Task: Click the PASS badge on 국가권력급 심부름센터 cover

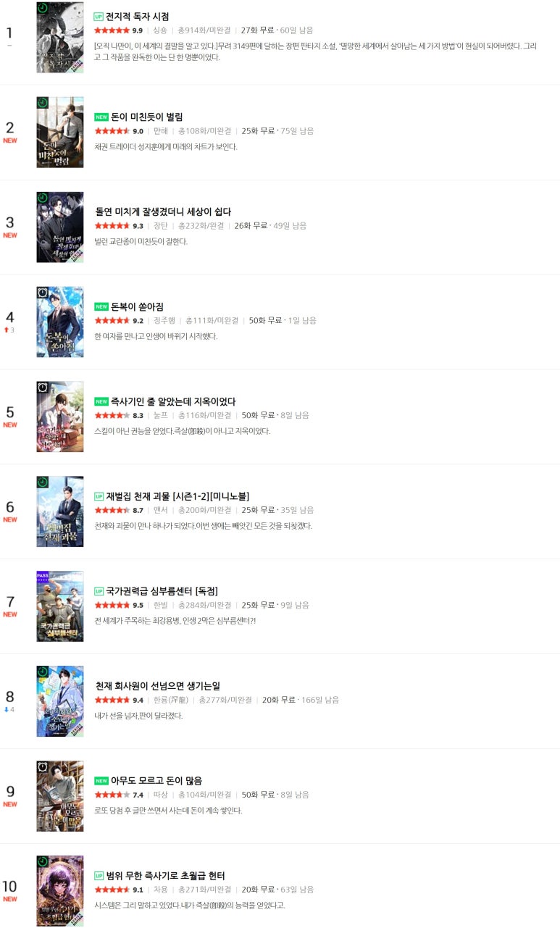Action: point(42,574)
